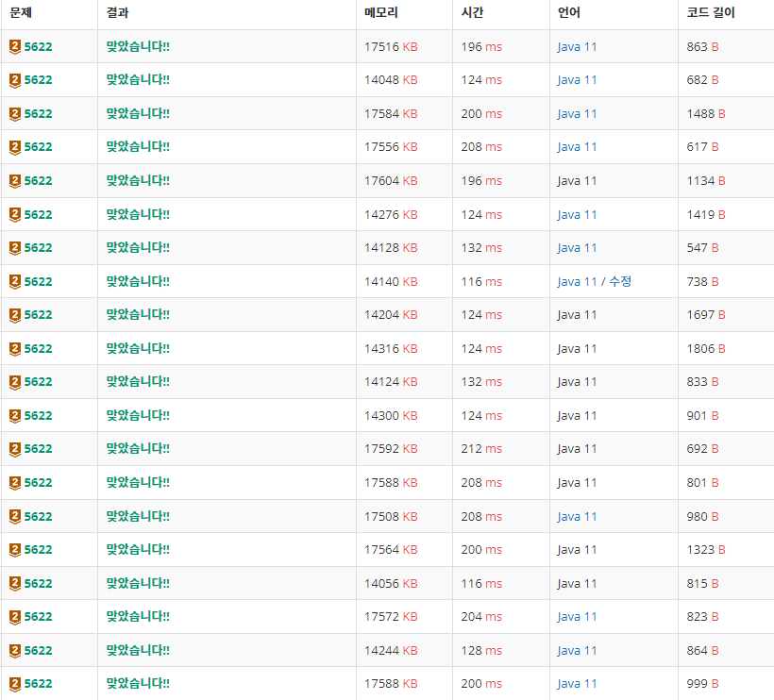Click the 메모리 column header

pos(381,13)
